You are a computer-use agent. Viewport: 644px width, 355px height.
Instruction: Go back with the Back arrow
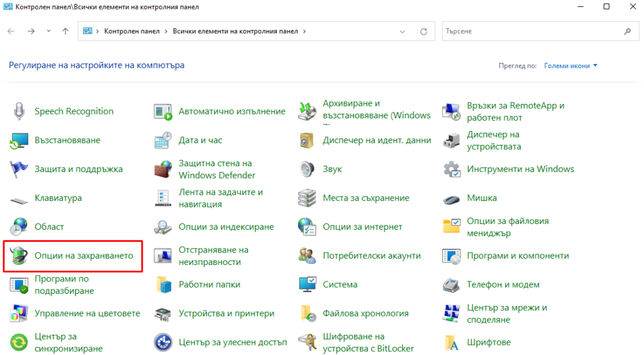pos(11,31)
